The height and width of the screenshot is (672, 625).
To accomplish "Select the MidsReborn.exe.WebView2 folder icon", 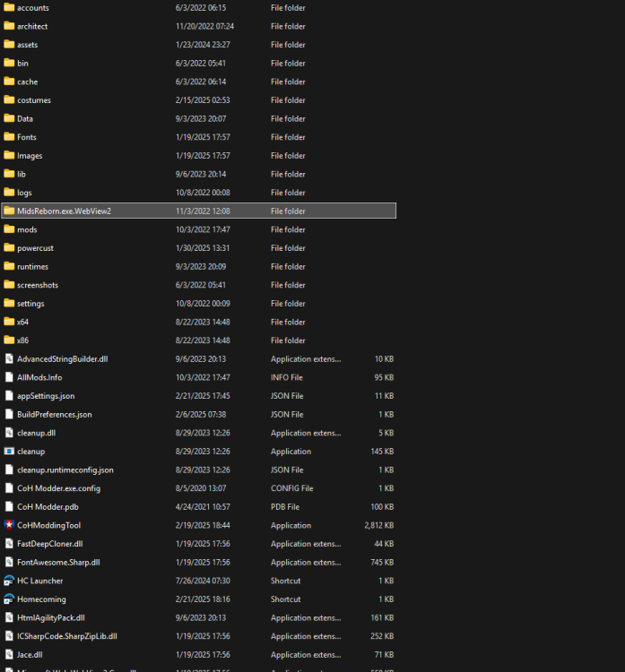I will [x=9, y=211].
